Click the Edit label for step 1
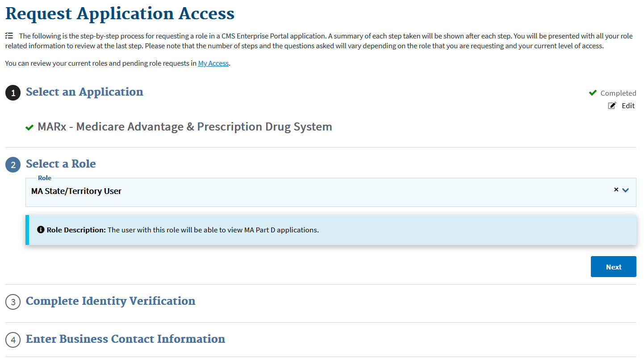This screenshot has width=644, height=362. click(x=628, y=105)
